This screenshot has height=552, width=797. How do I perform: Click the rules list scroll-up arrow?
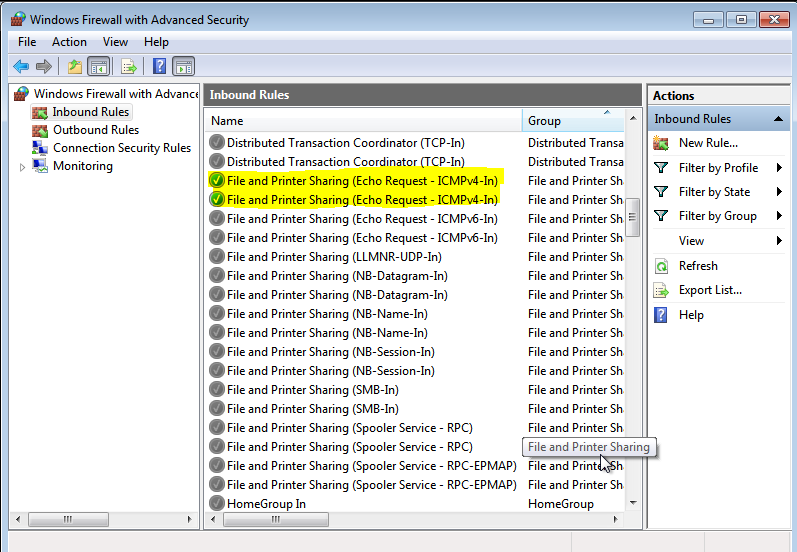[x=633, y=118]
